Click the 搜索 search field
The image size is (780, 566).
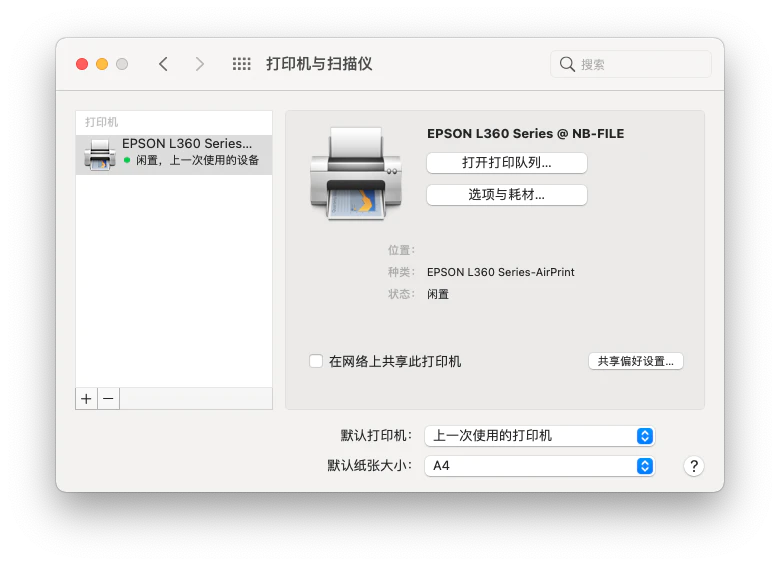pos(640,64)
